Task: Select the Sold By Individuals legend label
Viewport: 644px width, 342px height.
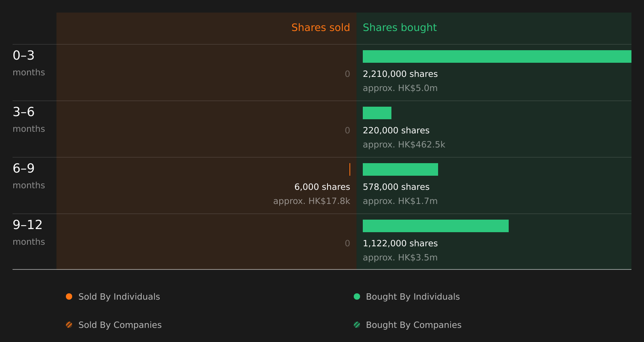Action: [119, 297]
